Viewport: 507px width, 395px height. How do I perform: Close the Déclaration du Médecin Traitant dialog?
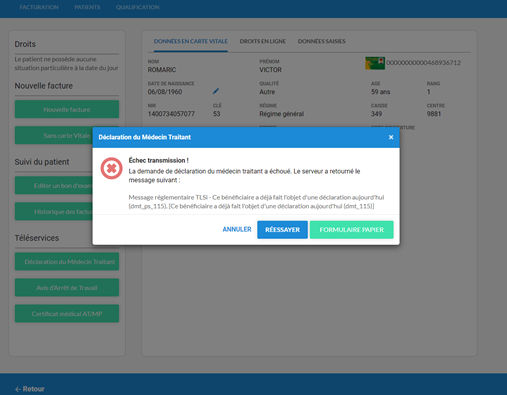[x=391, y=137]
